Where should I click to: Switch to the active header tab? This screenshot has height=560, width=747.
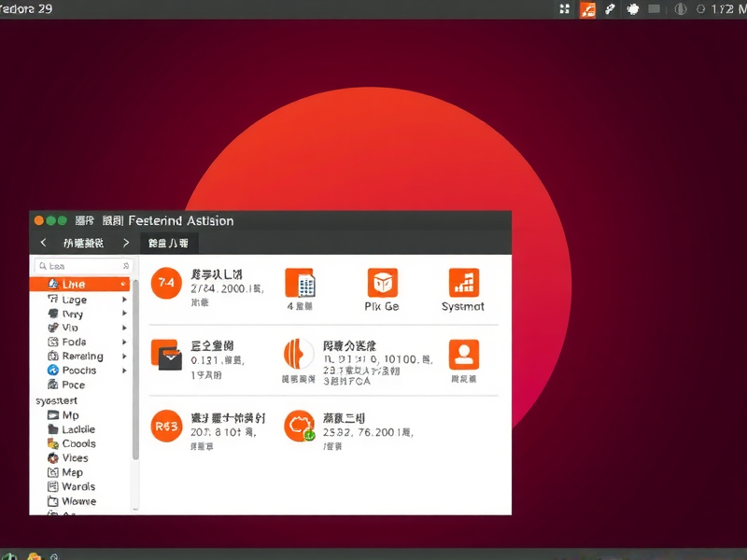tap(168, 243)
